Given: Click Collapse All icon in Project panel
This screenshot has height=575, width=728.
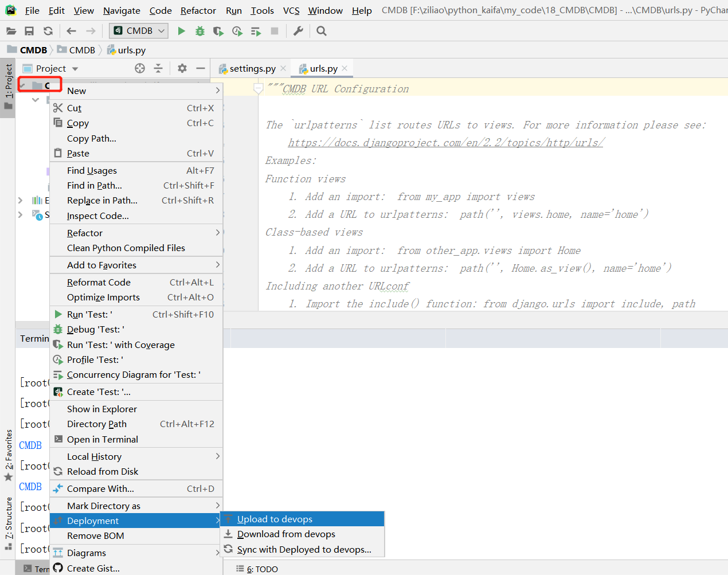Looking at the screenshot, I should (158, 68).
